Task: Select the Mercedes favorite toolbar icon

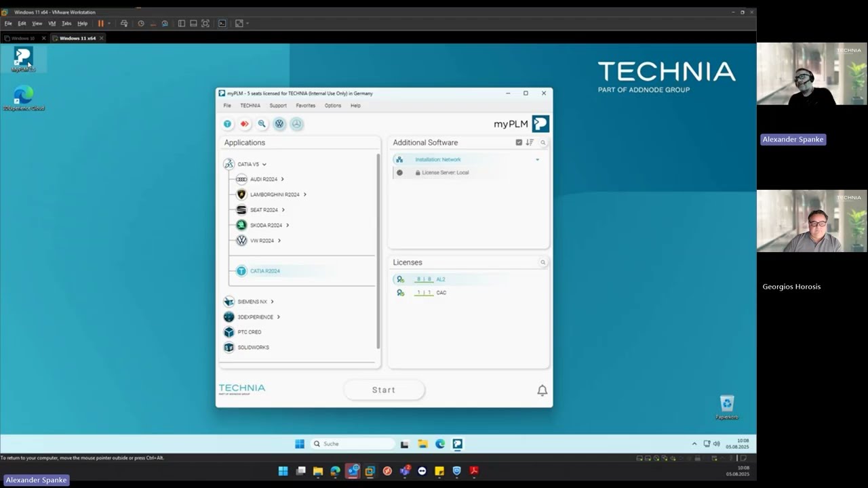Action: 296,124
